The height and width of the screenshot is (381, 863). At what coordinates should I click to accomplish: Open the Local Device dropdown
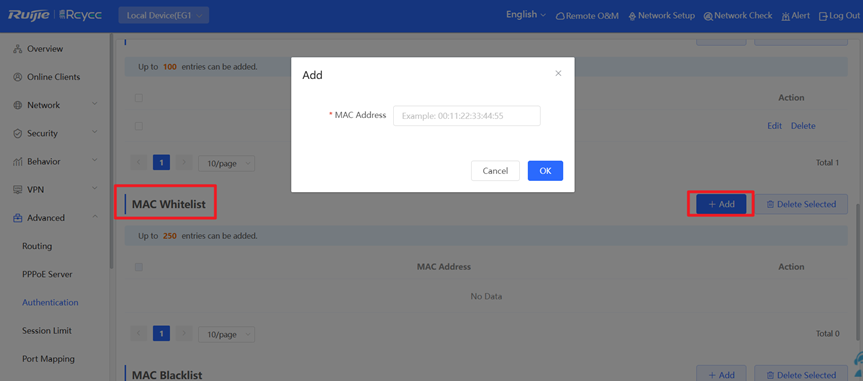point(163,15)
